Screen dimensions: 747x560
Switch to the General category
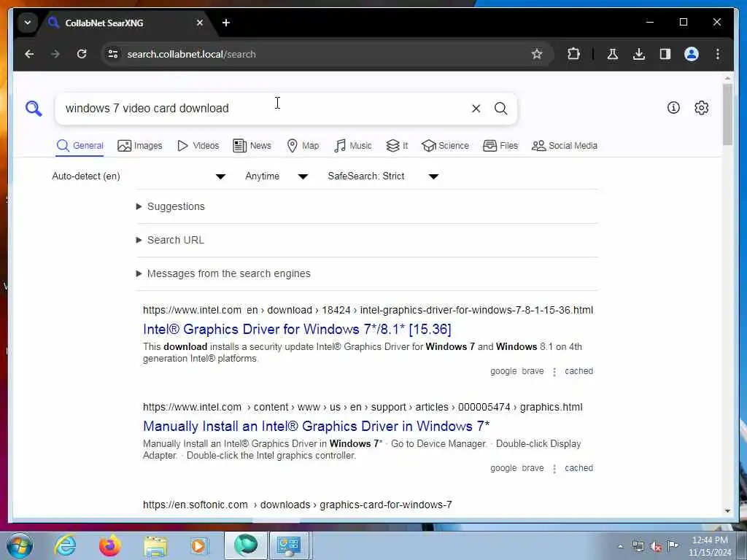point(80,146)
